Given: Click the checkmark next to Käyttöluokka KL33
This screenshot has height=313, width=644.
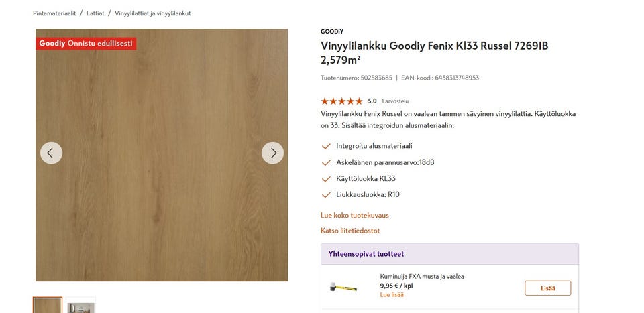Looking at the screenshot, I should [326, 179].
